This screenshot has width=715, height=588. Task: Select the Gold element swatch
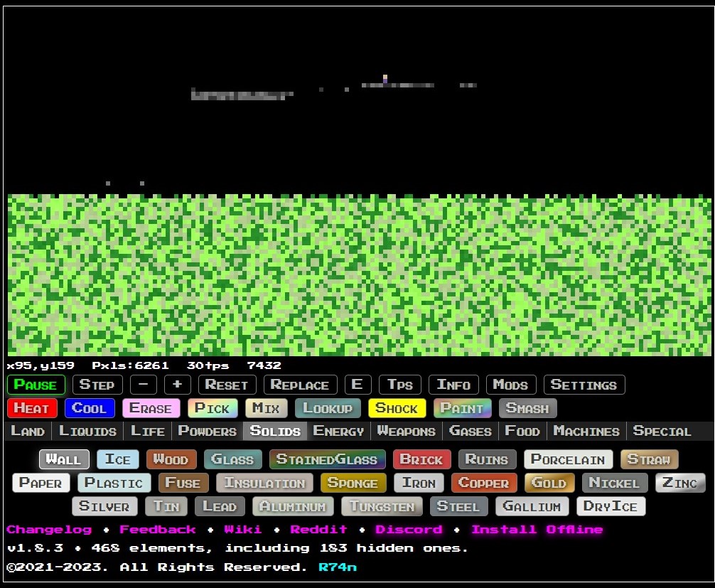click(549, 483)
